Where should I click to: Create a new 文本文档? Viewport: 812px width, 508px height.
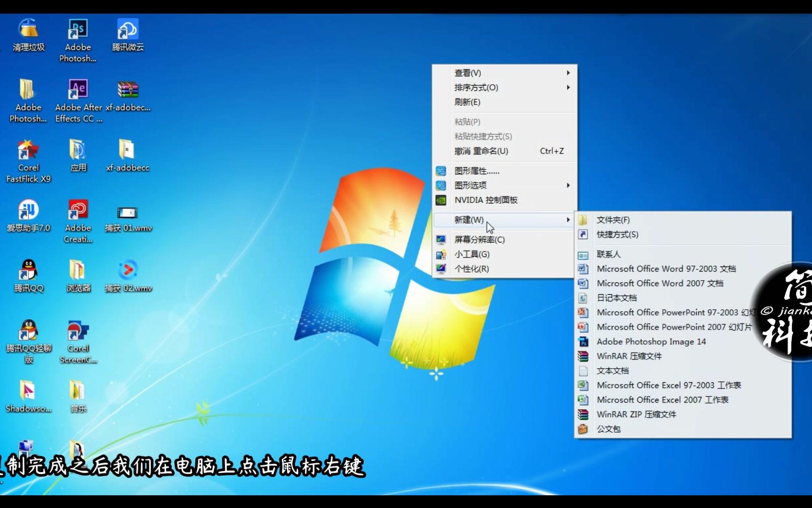[683, 371]
